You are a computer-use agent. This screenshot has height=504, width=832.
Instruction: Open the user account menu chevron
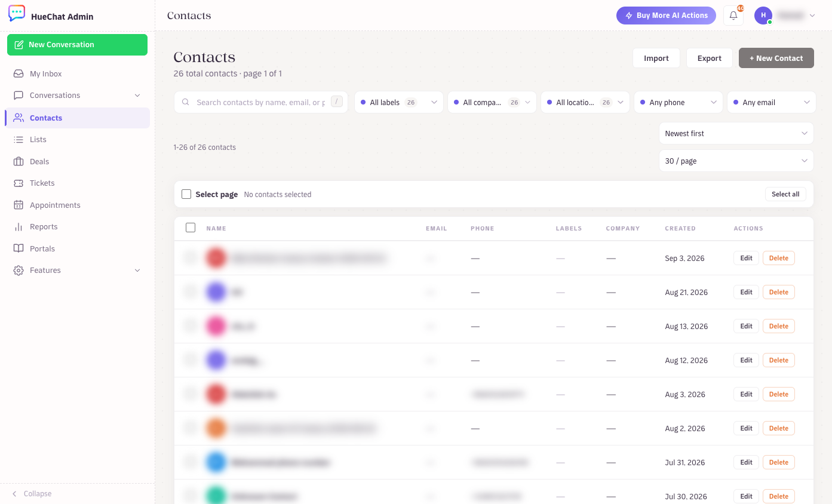click(812, 16)
